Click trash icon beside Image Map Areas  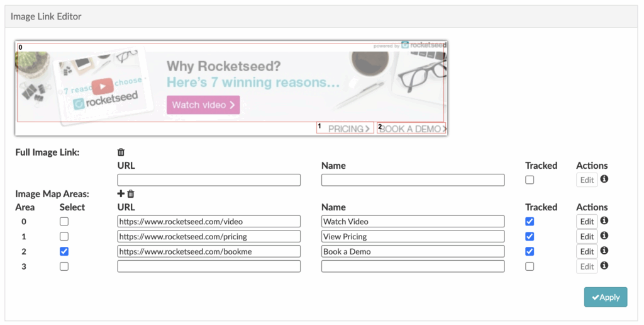(131, 194)
